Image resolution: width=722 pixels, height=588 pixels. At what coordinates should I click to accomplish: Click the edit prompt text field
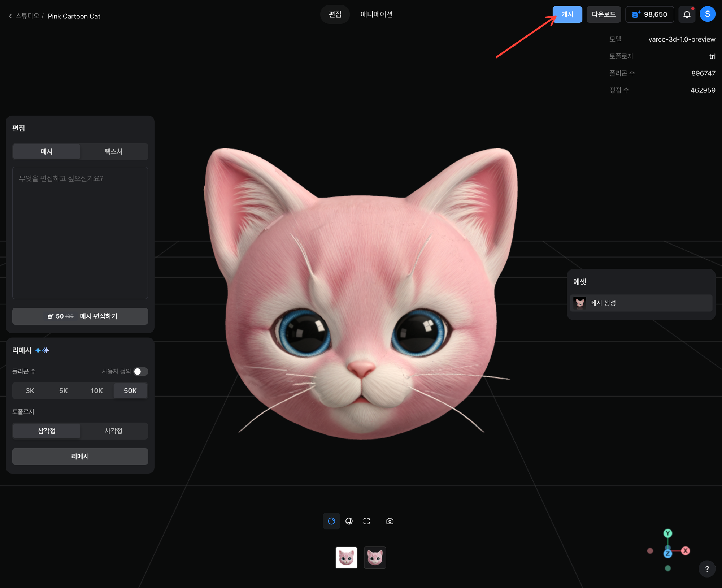coord(80,233)
